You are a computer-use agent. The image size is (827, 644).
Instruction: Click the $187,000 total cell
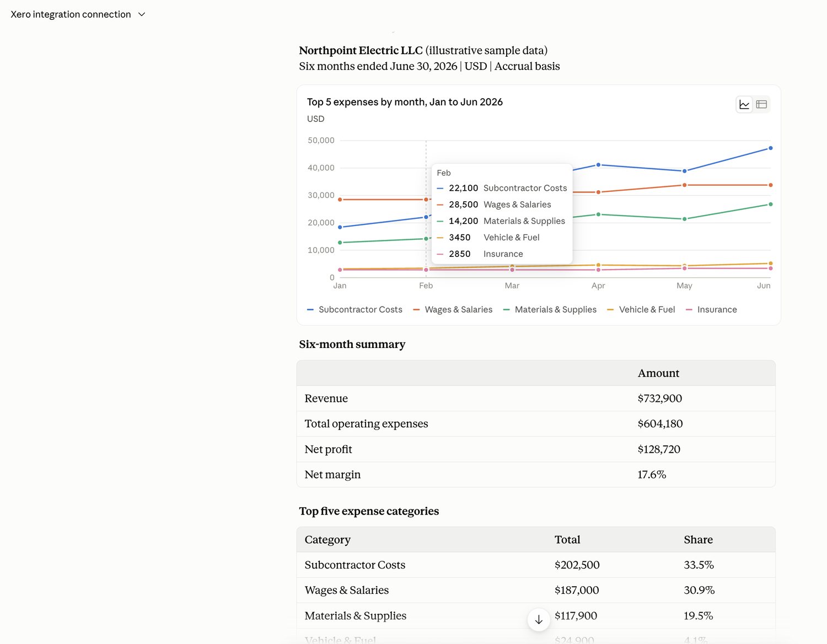click(x=577, y=591)
